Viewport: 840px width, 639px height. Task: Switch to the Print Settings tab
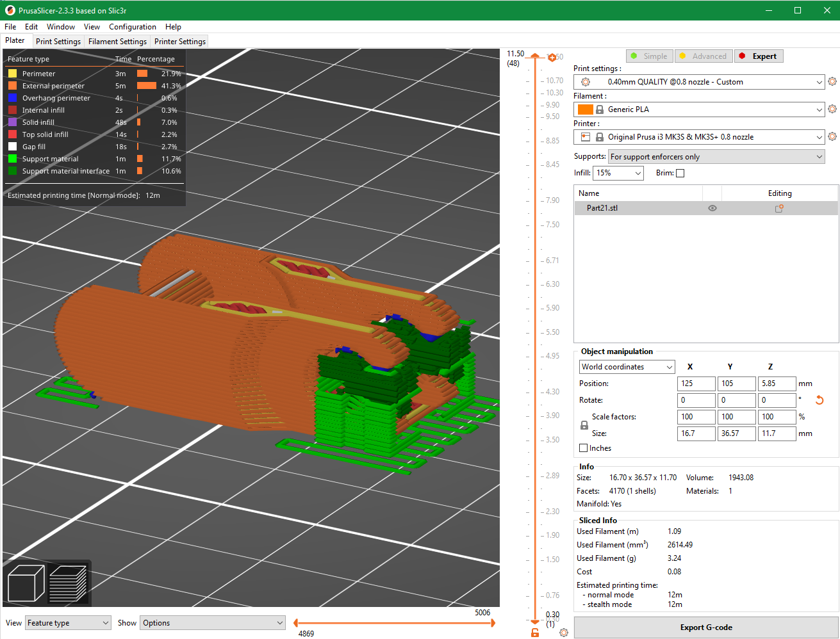tap(58, 42)
